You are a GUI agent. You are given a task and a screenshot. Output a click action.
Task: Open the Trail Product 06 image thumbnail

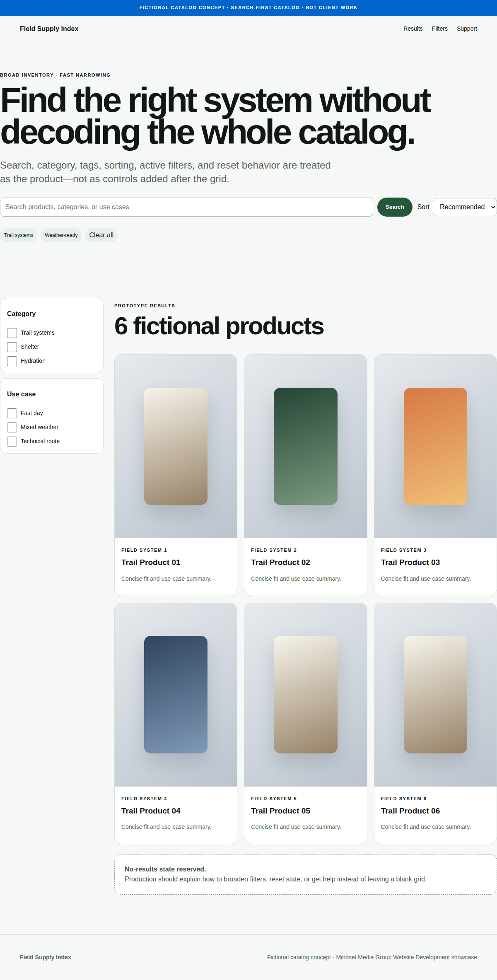435,695
